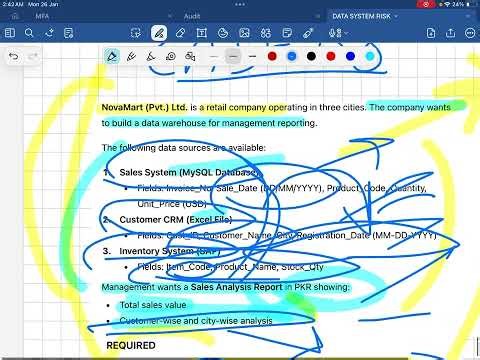Close the Audit tab
This screenshot has height=360, width=480.
[x=317, y=16]
